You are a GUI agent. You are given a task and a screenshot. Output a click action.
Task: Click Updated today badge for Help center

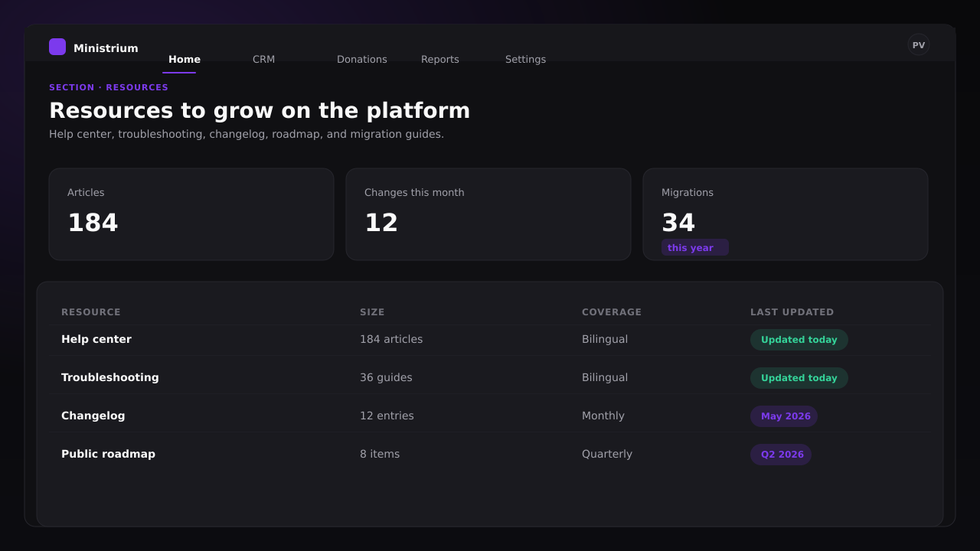799,340
